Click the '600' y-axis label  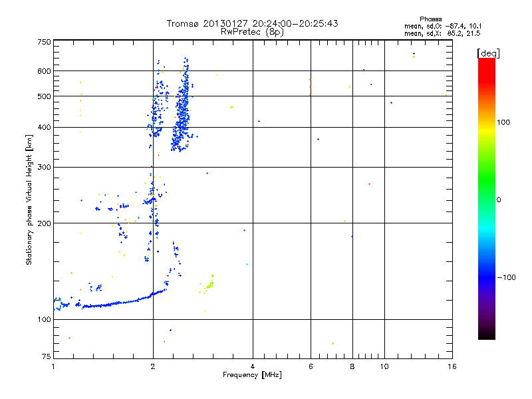[44, 71]
